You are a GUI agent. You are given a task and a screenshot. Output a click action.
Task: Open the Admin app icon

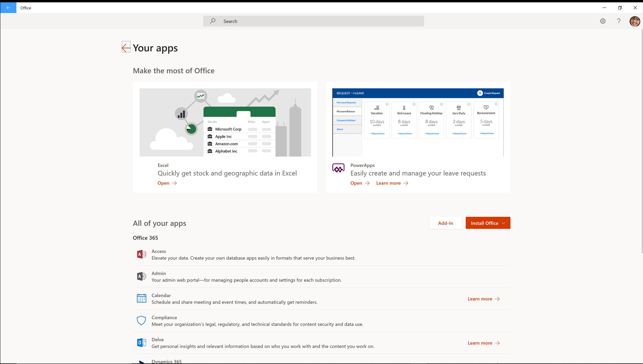141,277
